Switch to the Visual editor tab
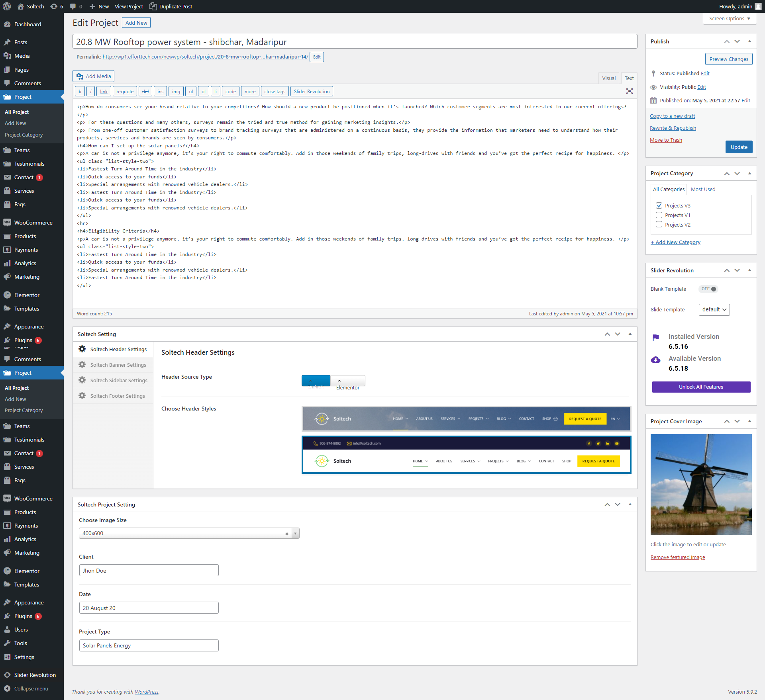Viewport: 765px width, 700px height. [608, 78]
